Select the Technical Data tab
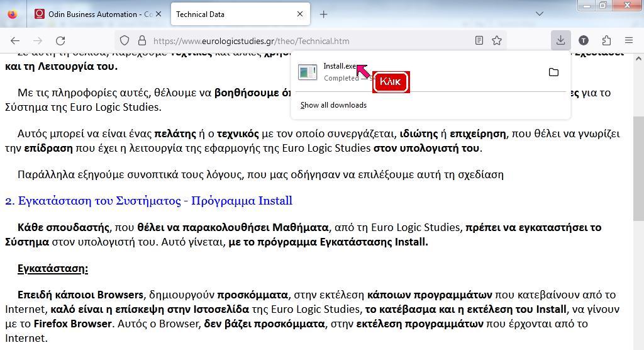Viewport: 644px width, 350px height. pos(240,14)
